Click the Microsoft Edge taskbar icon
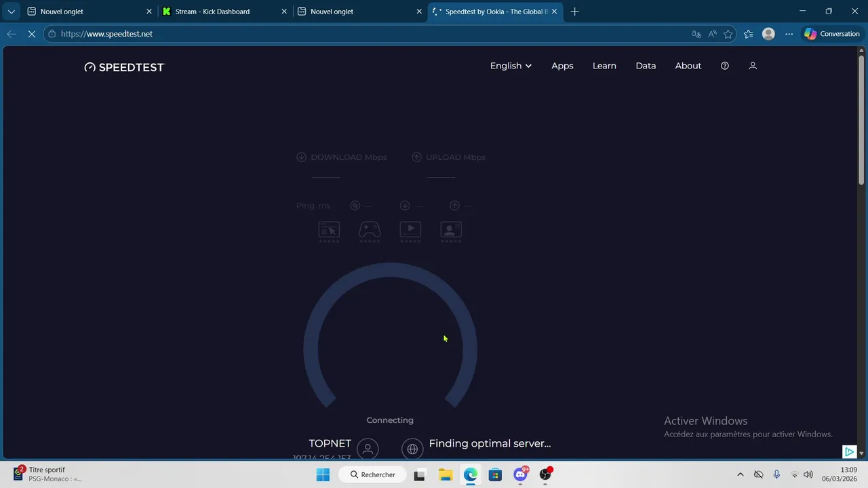 [470, 474]
